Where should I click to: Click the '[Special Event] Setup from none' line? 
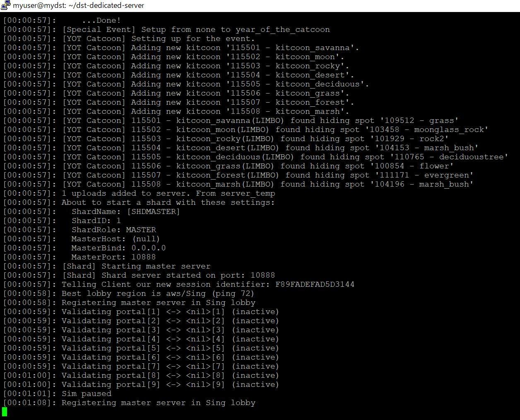[x=166, y=29]
